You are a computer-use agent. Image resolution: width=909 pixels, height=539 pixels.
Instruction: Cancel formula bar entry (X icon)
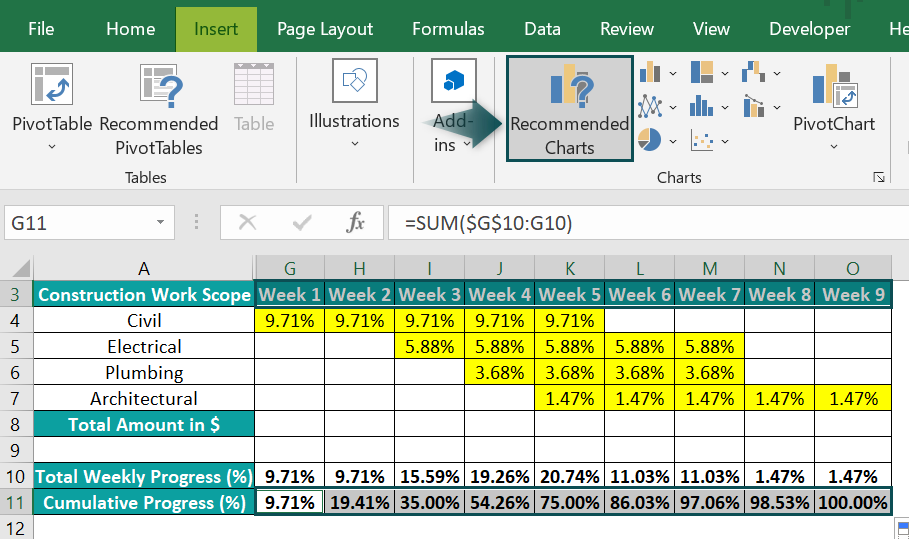click(x=248, y=223)
